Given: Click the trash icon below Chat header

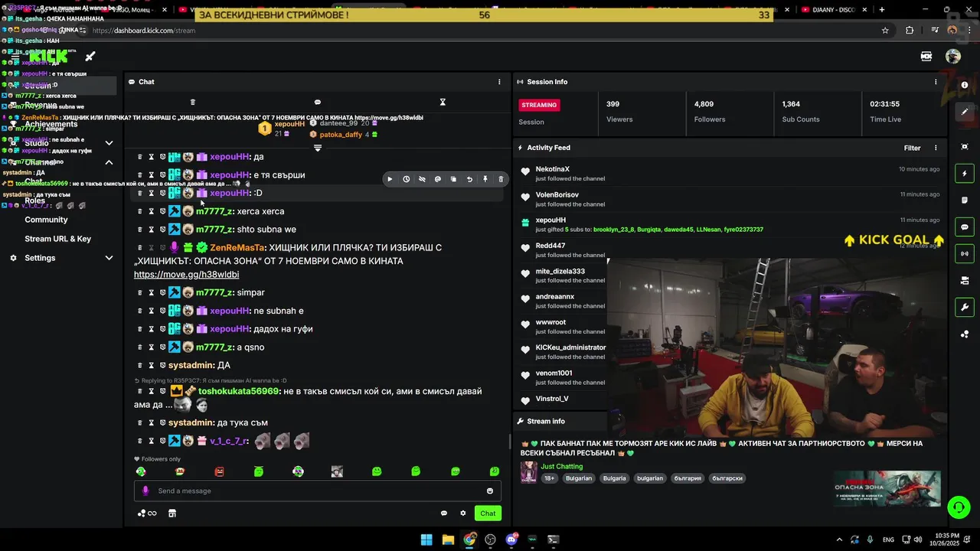Looking at the screenshot, I should click(x=193, y=102).
